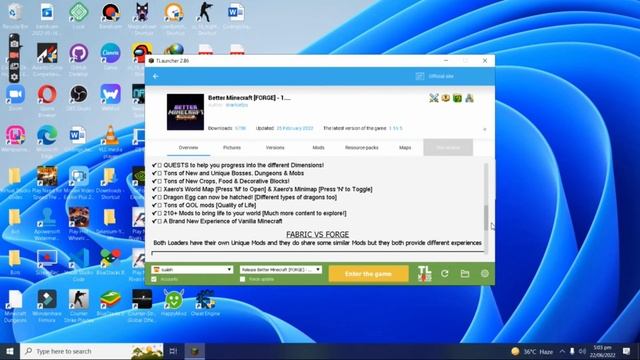640x360 pixels.
Task: Open GitHub Desktop shortcut on desktop
Action: [x=79, y=58]
